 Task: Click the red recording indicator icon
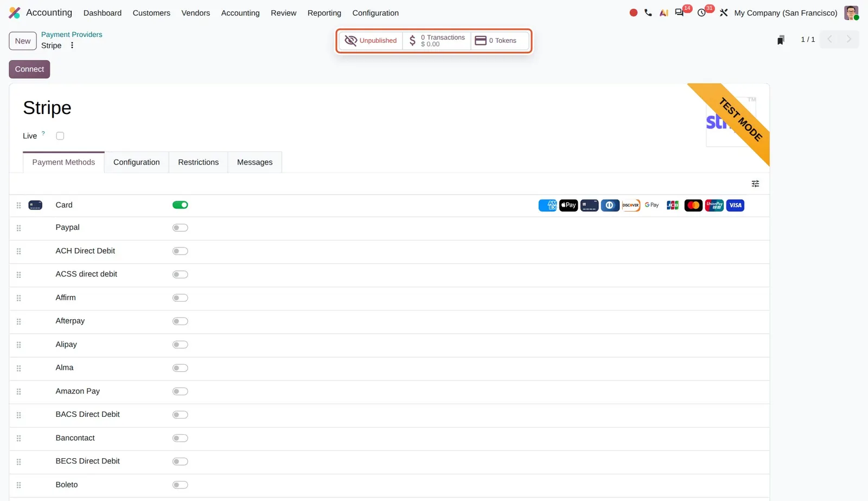633,12
